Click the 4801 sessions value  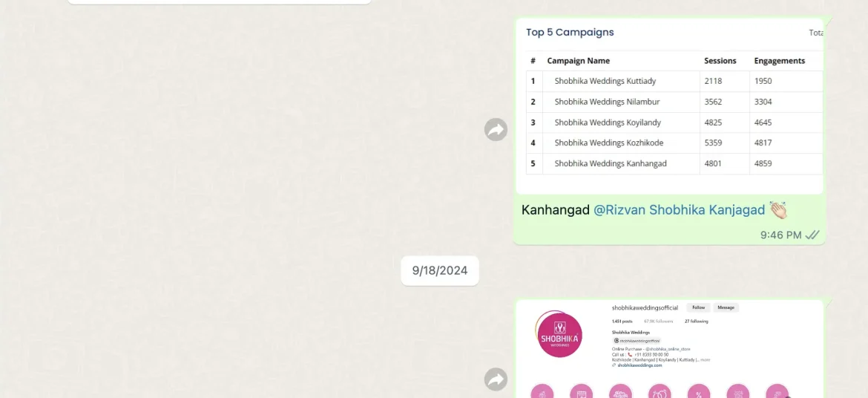pos(713,163)
